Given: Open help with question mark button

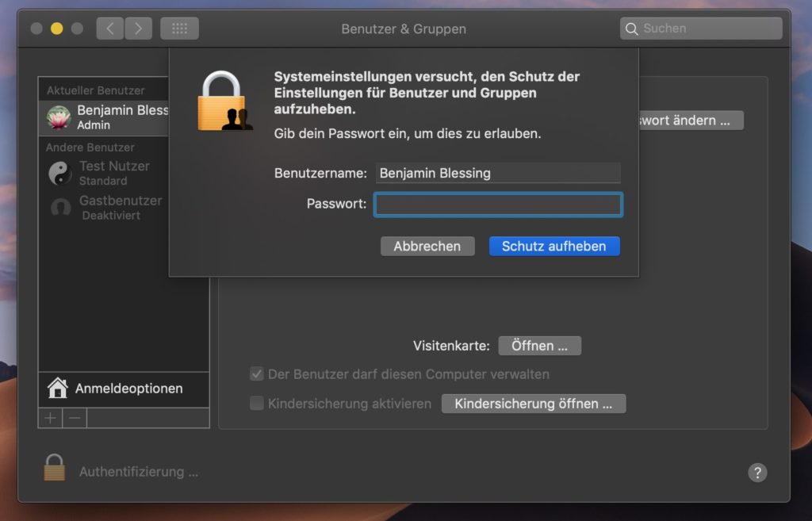Looking at the screenshot, I should click(757, 473).
